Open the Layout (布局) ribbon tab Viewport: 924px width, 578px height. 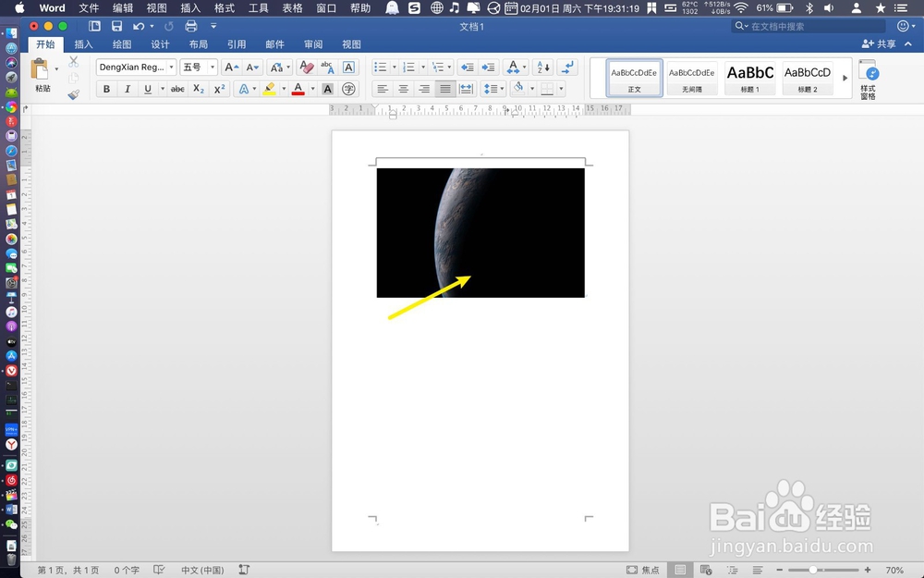pyautogui.click(x=198, y=44)
